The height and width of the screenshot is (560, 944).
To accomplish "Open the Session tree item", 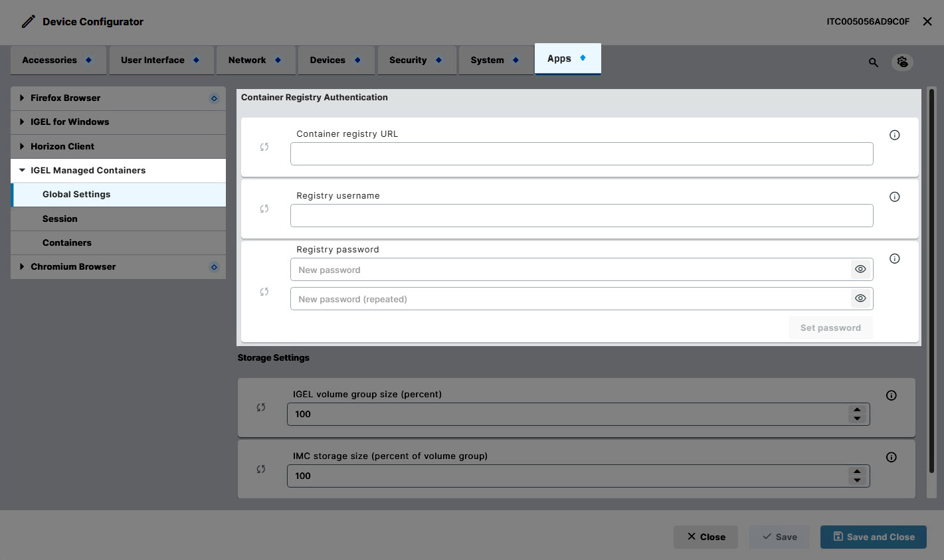I will pos(118,219).
